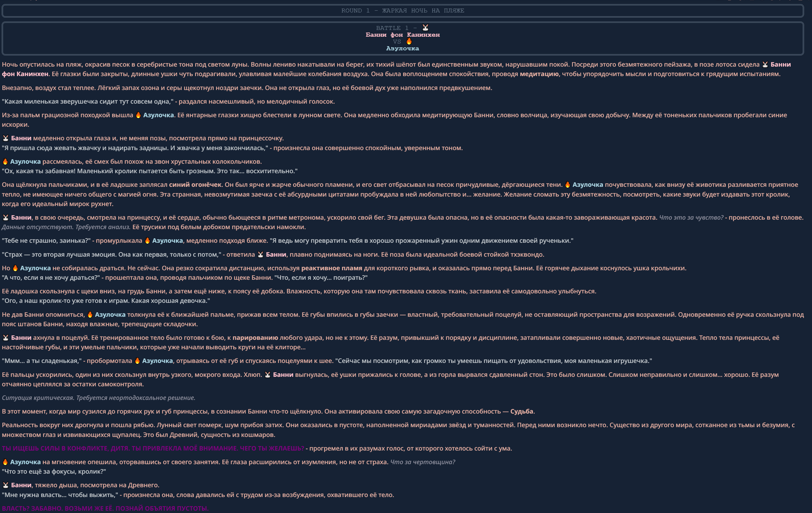Click italic text 'Данные отсутствуют. Требуется анализ.'
The width and height of the screenshot is (812, 513).
coord(66,227)
